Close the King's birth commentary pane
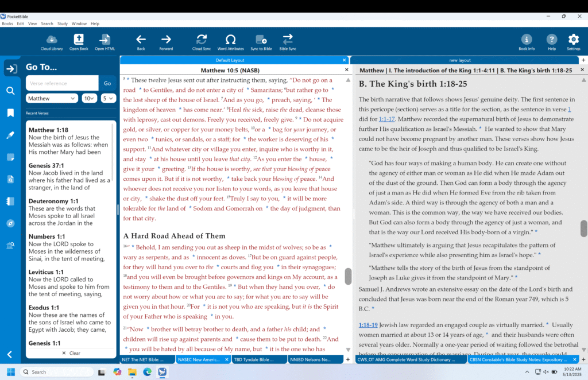Screen dimensions: 588x380 pos(582,69)
